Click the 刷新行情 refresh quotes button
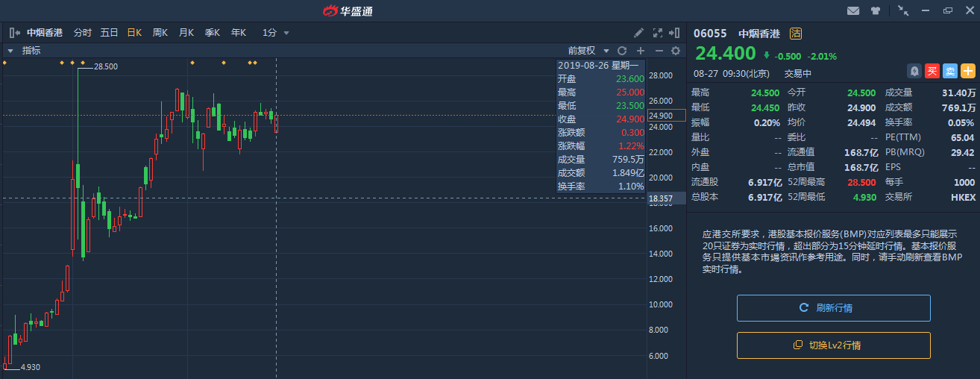Screen dimensions: 980x379 pos(834,308)
